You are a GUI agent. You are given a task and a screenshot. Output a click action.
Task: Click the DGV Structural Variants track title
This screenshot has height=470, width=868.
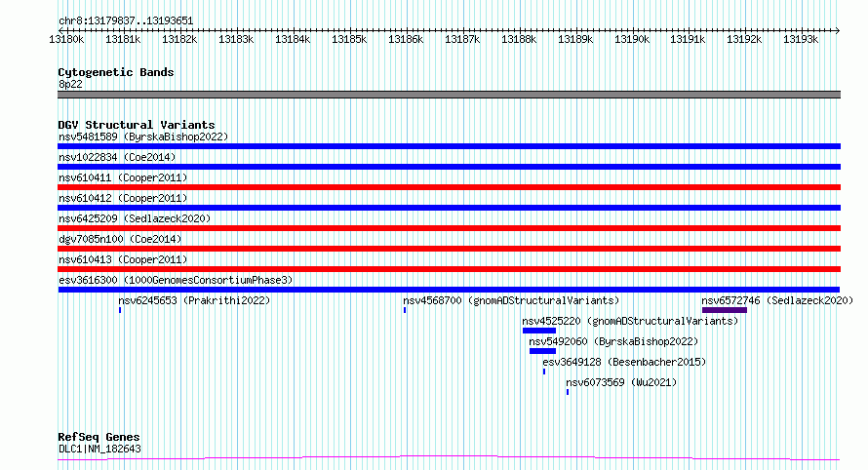137,125
